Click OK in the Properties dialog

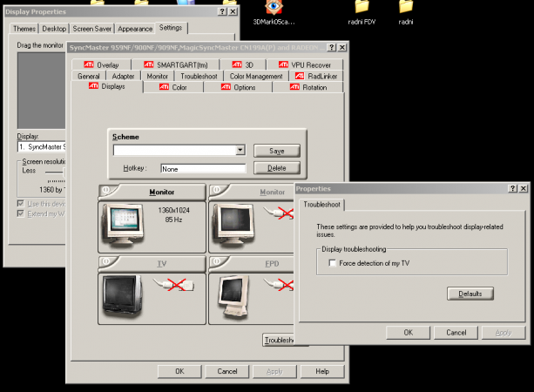pyautogui.click(x=408, y=333)
